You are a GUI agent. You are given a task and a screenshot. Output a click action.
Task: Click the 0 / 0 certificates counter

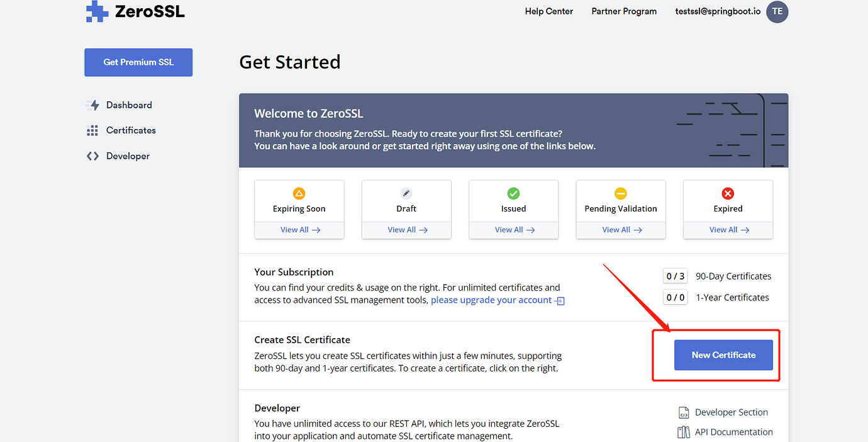tap(676, 298)
